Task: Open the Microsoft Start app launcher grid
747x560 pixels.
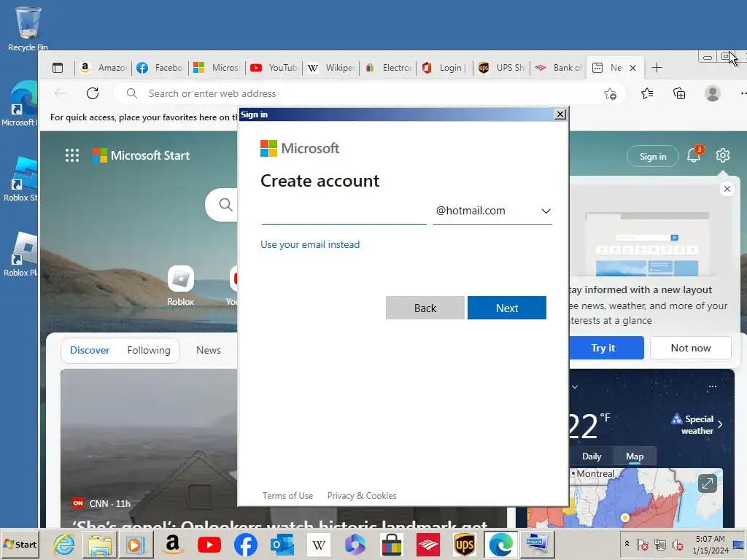Action: click(x=72, y=155)
